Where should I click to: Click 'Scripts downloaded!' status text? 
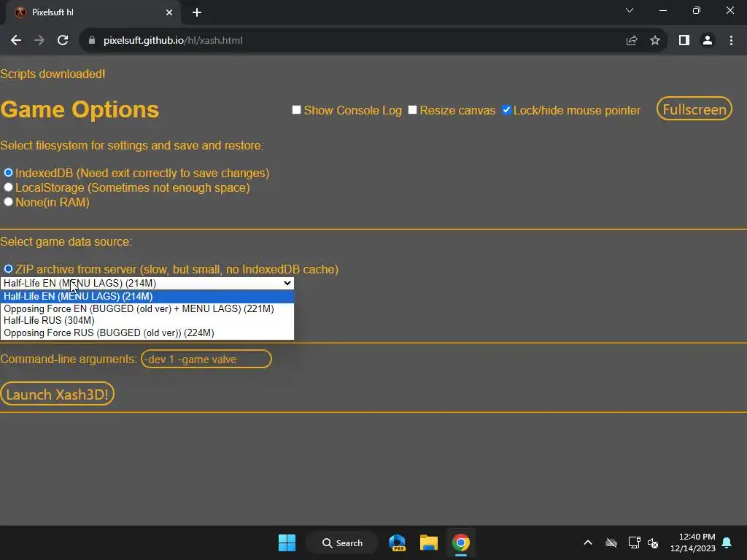53,74
